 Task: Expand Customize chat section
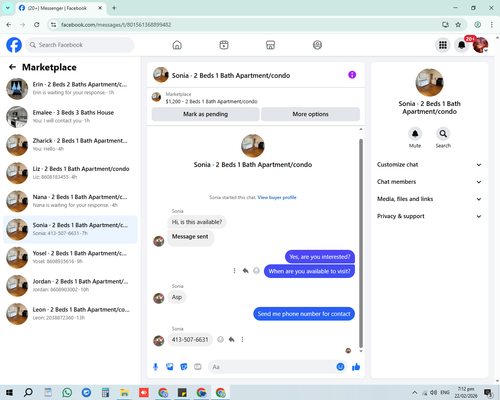(429, 165)
